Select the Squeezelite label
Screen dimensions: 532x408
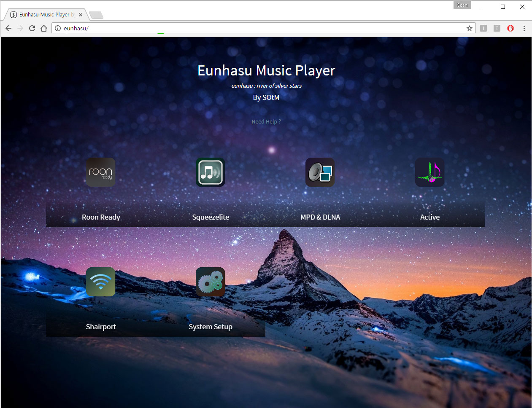[x=211, y=217]
